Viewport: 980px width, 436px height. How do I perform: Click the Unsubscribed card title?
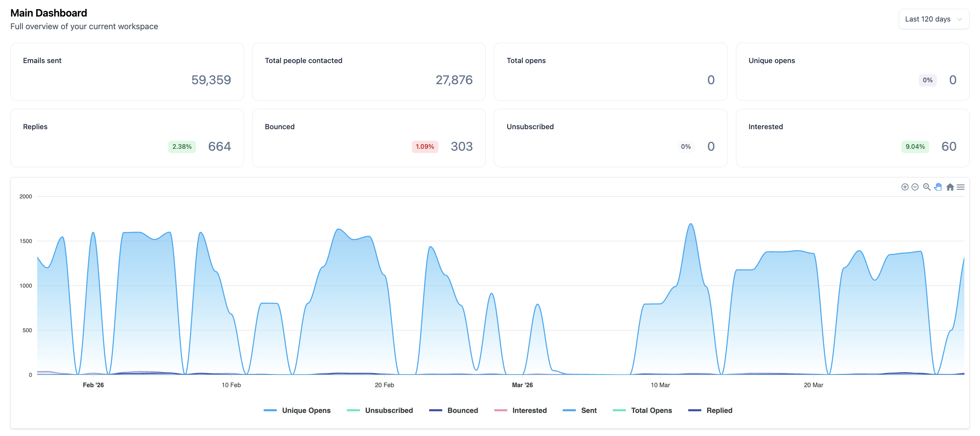[x=530, y=126]
